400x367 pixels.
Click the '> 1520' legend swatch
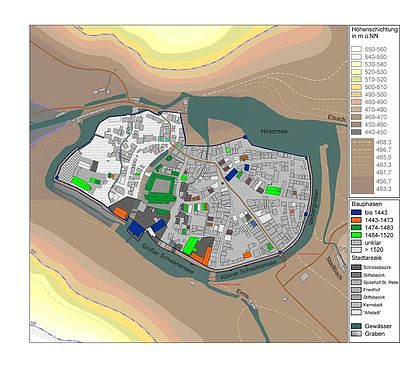(x=357, y=250)
